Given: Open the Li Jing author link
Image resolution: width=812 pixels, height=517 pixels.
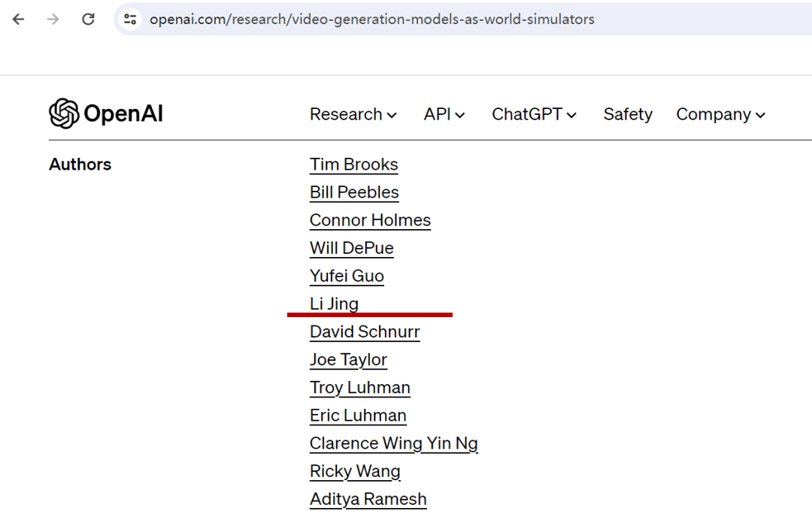Looking at the screenshot, I should pos(334,304).
